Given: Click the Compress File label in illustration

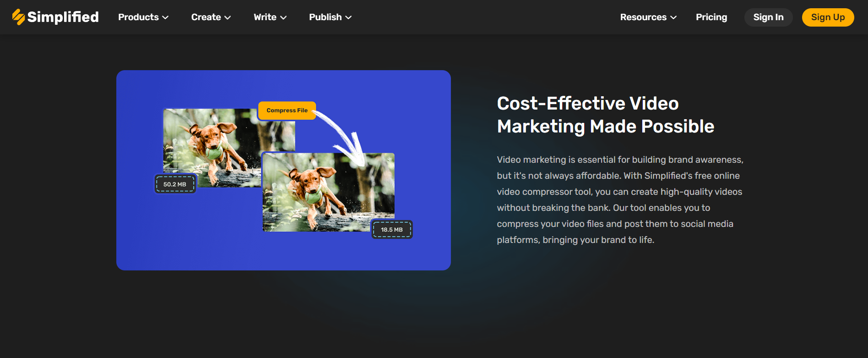Looking at the screenshot, I should 287,110.
